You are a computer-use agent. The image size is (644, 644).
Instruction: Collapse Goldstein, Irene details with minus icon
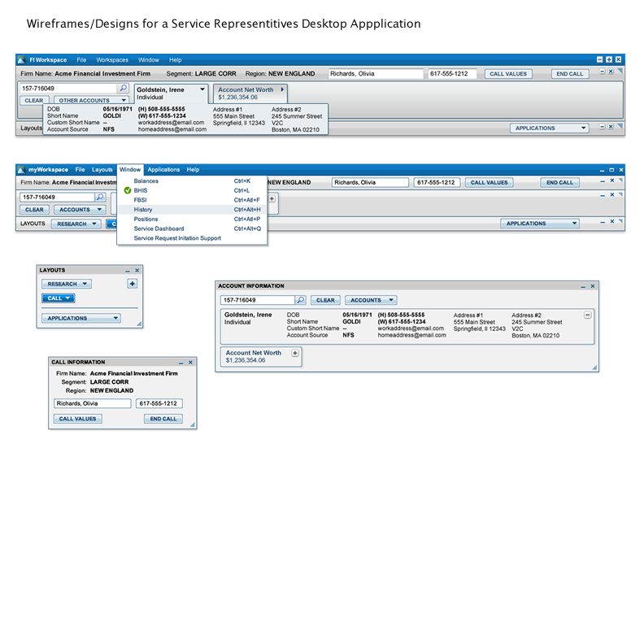click(x=587, y=315)
